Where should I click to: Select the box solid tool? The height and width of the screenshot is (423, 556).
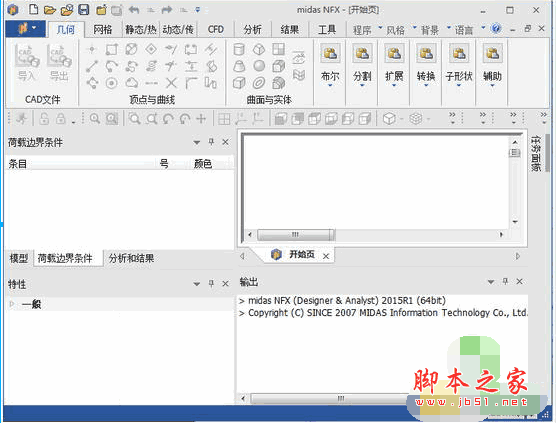point(239,83)
